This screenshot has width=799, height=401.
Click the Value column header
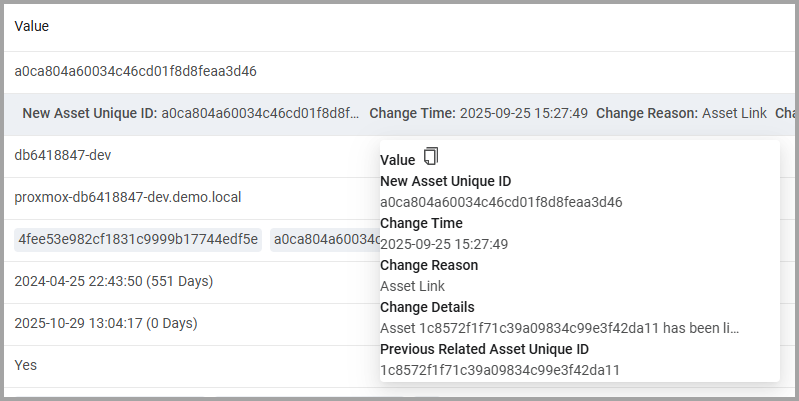click(32, 26)
